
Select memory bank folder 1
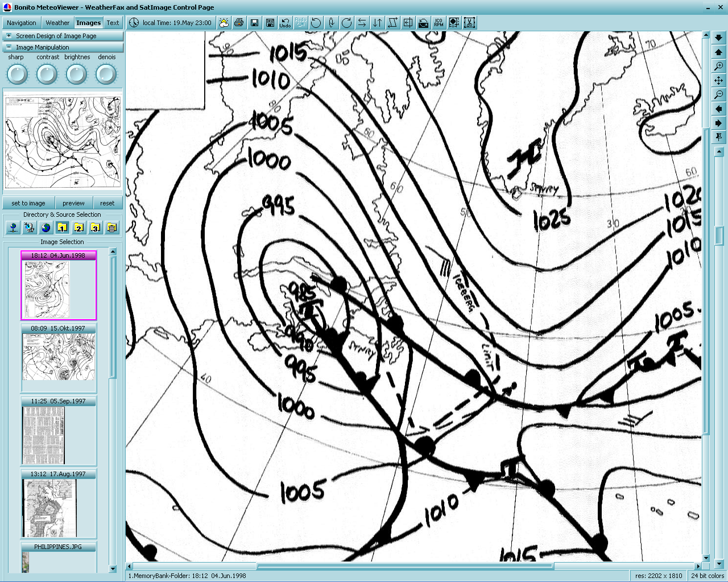62,228
